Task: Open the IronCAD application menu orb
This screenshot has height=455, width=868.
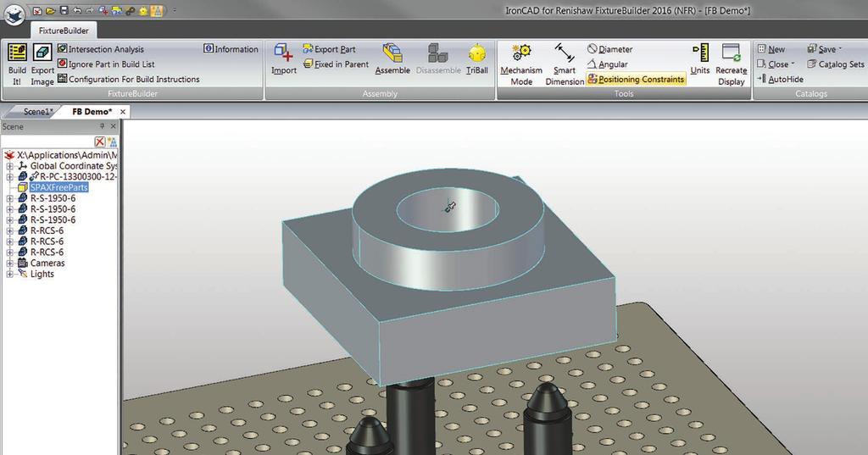Action: [x=14, y=14]
